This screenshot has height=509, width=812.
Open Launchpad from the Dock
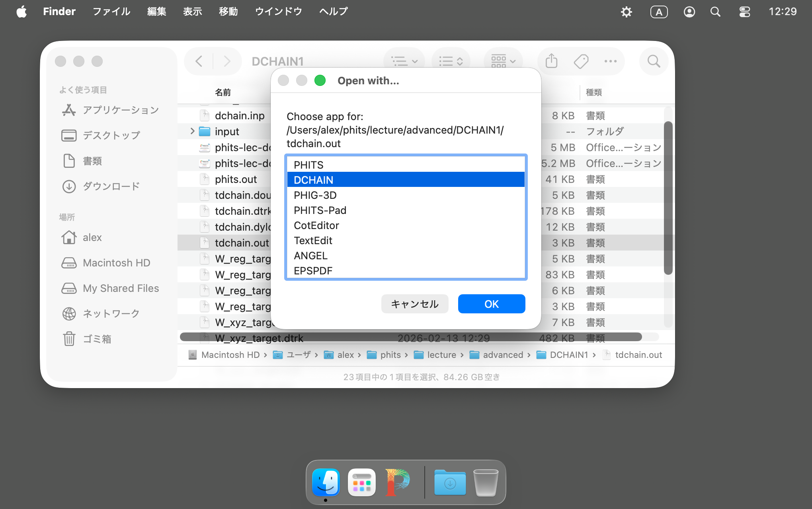pyautogui.click(x=361, y=482)
